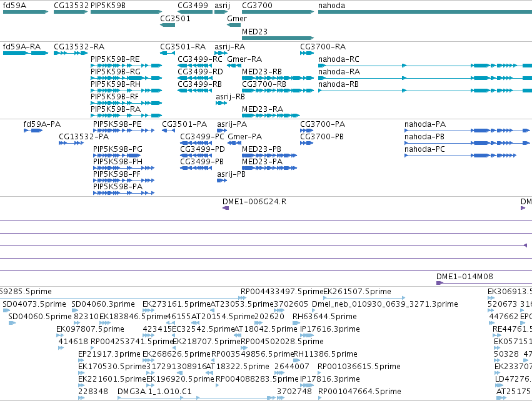Click protein MED23-PB
Viewport: 532px width, 401px height.
[x=261, y=149]
